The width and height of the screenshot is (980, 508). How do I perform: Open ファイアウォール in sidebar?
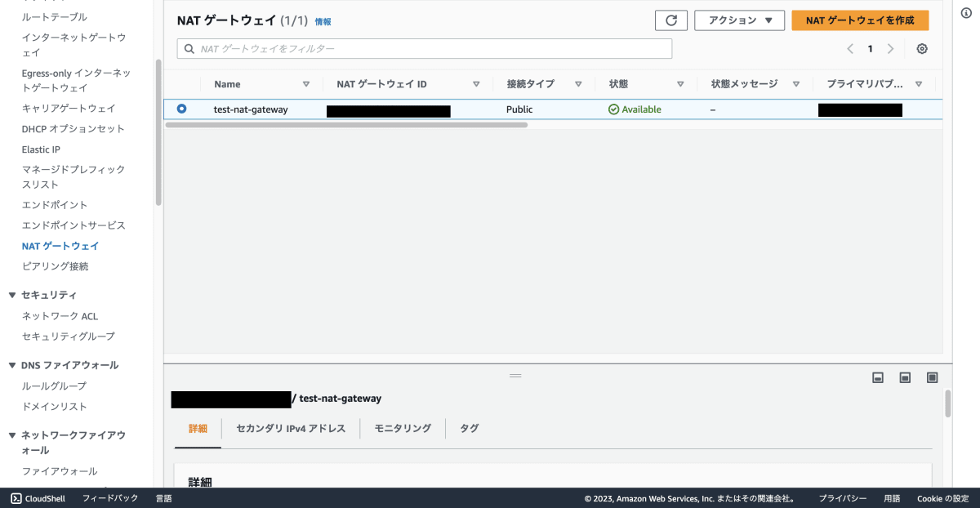(x=60, y=471)
